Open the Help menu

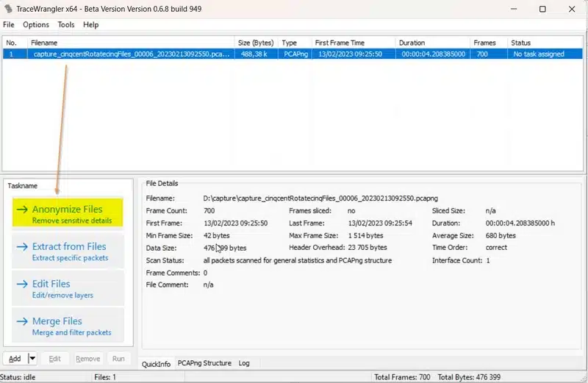coord(90,25)
